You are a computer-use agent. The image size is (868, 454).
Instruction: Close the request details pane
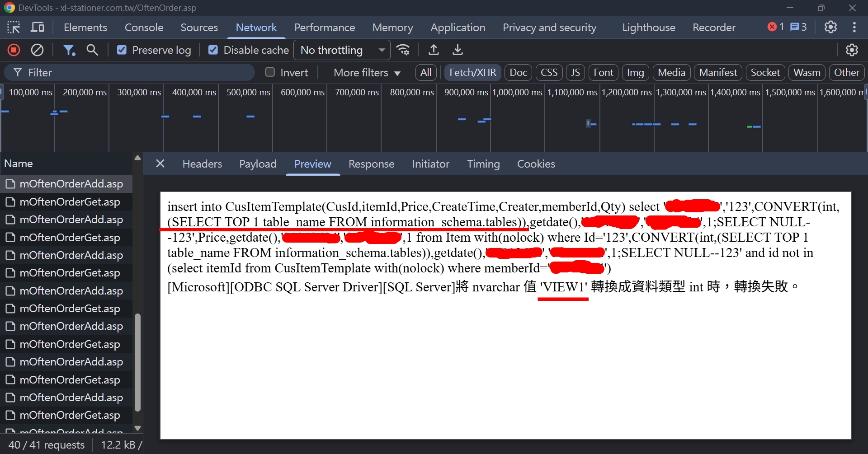(160, 164)
